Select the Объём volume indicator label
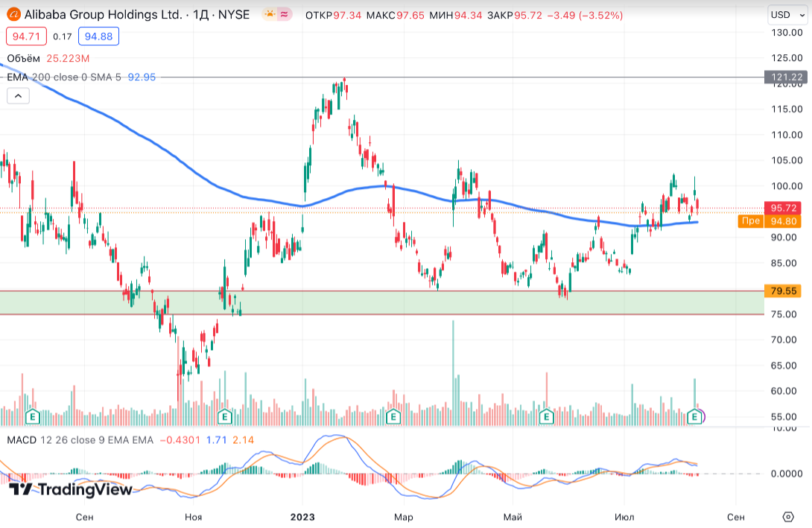This screenshot has height=528, width=812. (x=23, y=59)
